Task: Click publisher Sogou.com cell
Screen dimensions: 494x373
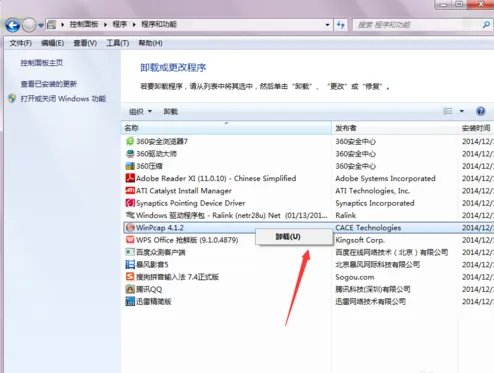Action: pyautogui.click(x=355, y=277)
